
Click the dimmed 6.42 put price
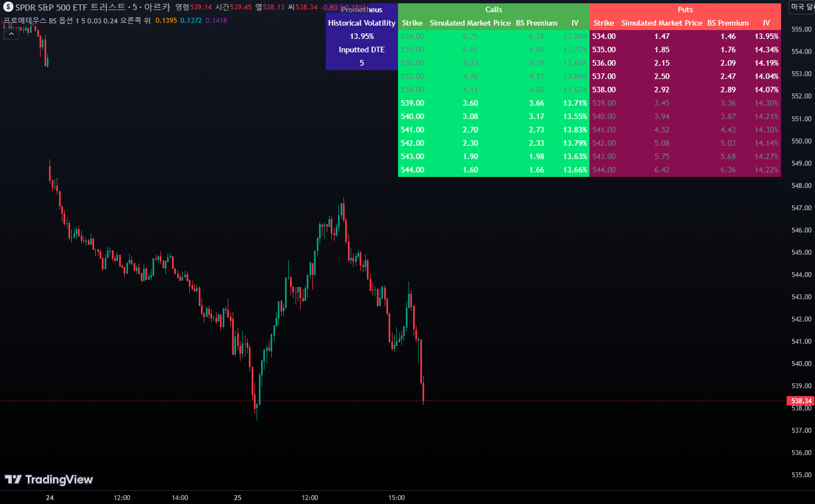(662, 170)
